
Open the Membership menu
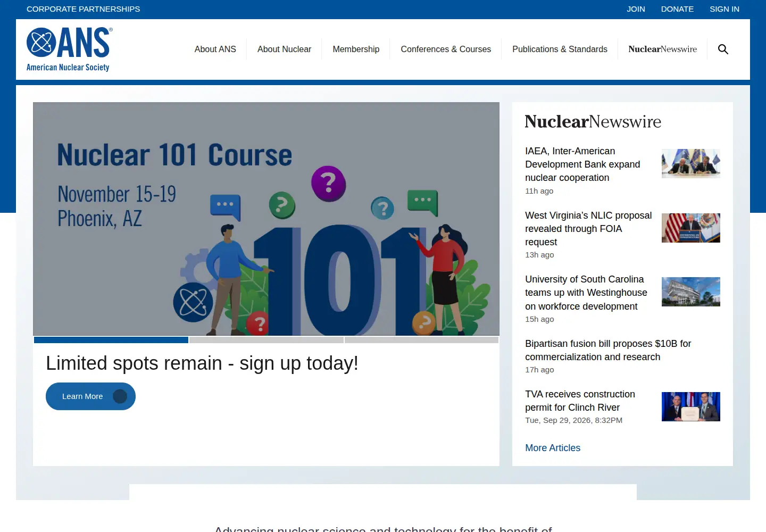(356, 49)
